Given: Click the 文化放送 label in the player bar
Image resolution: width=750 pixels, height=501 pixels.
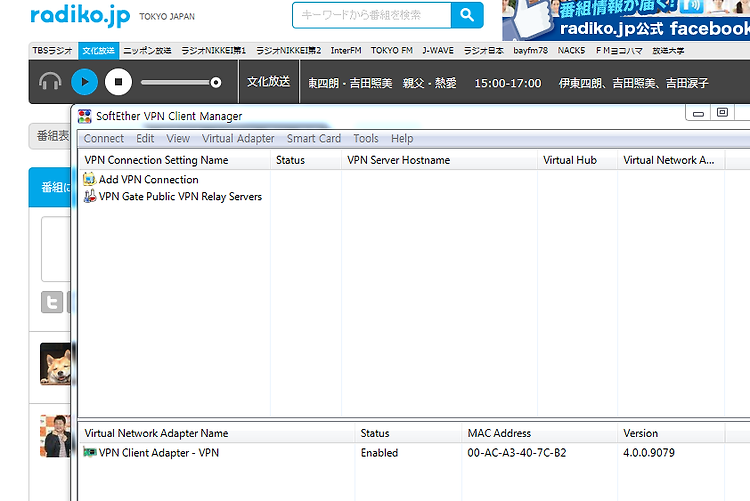Looking at the screenshot, I should (268, 82).
